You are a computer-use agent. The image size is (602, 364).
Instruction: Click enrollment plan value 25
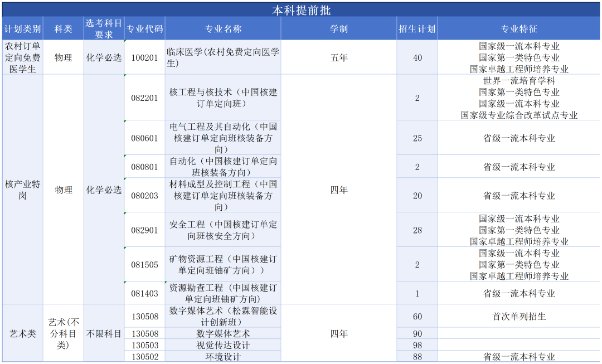tap(417, 138)
